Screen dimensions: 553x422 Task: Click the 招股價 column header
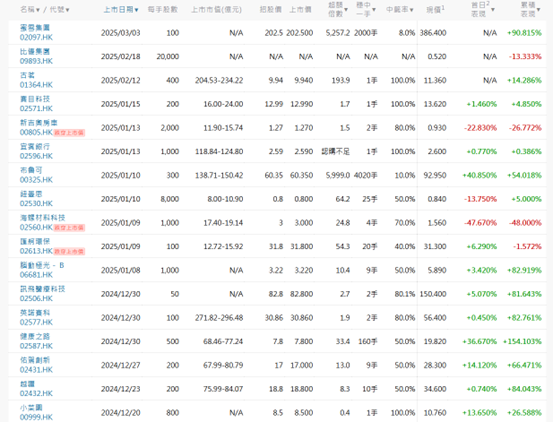[x=271, y=10]
